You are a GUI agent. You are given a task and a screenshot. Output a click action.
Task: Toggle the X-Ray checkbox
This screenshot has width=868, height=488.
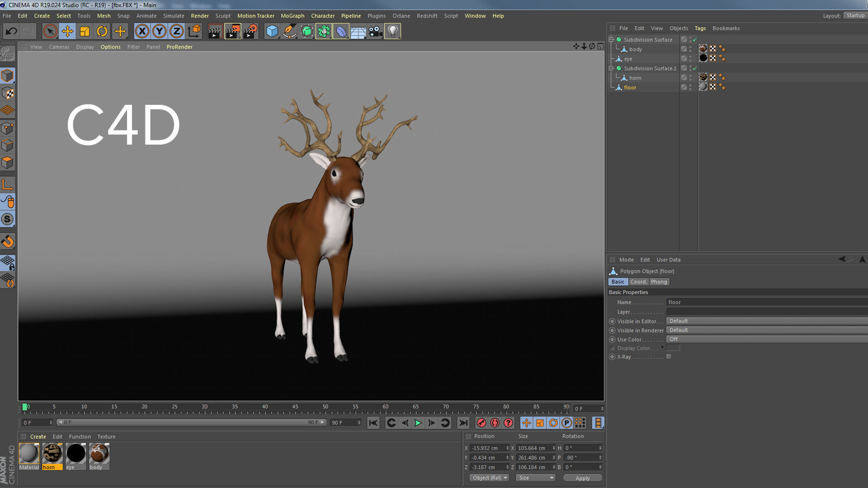pos(669,357)
